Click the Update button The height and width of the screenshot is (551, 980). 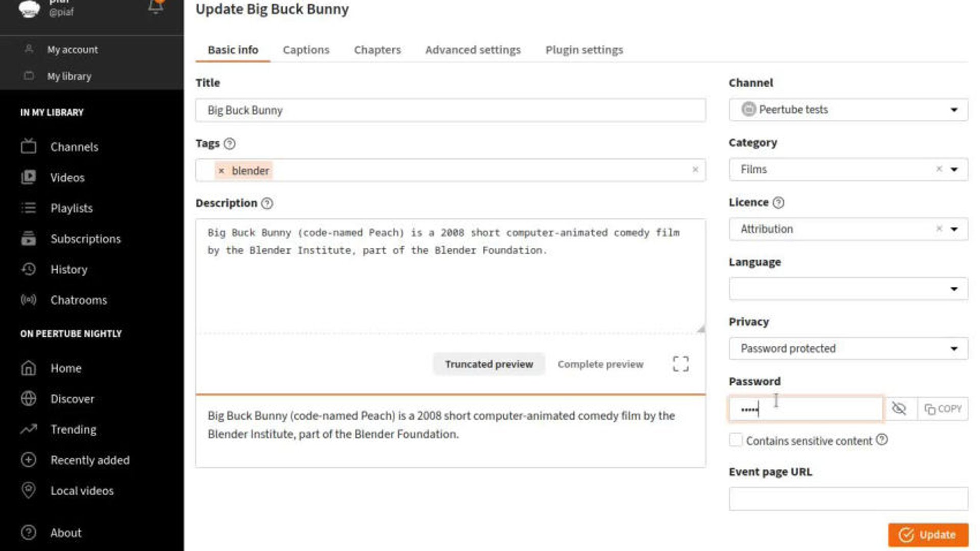click(x=928, y=535)
